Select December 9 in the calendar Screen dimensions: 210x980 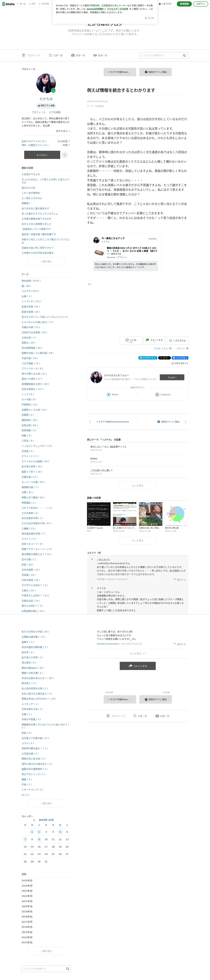click(x=39, y=839)
